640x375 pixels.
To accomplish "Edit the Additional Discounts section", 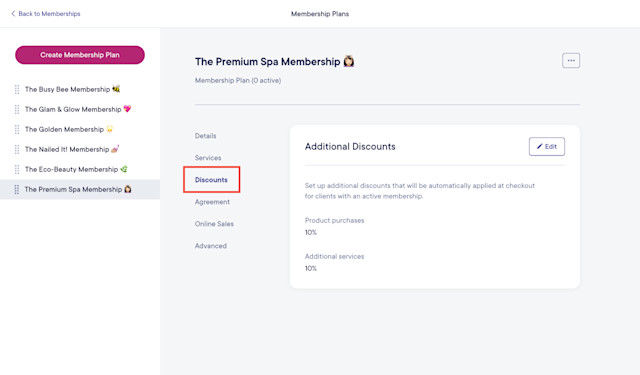I will (x=547, y=146).
